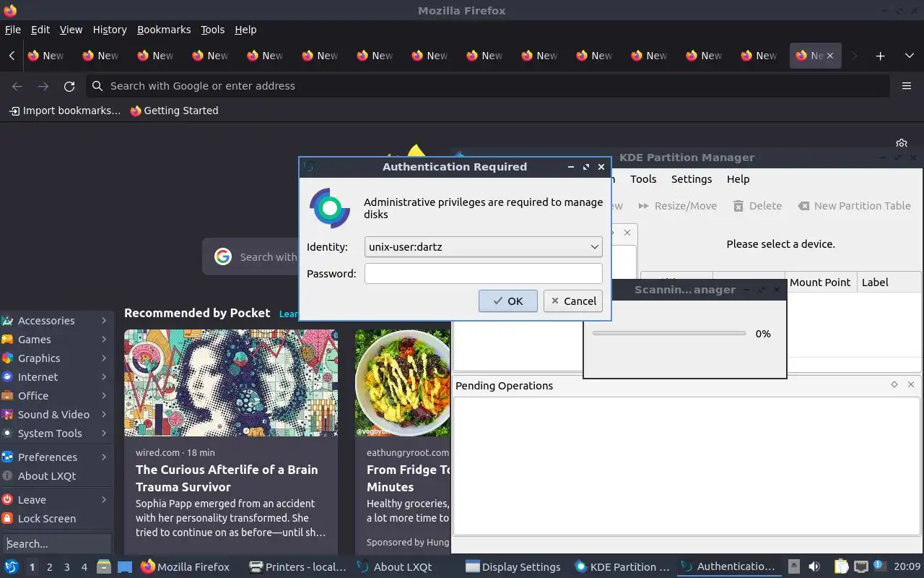The height and width of the screenshot is (578, 924).
Task: Switch to virtual desktop 4
Action: [x=84, y=567]
